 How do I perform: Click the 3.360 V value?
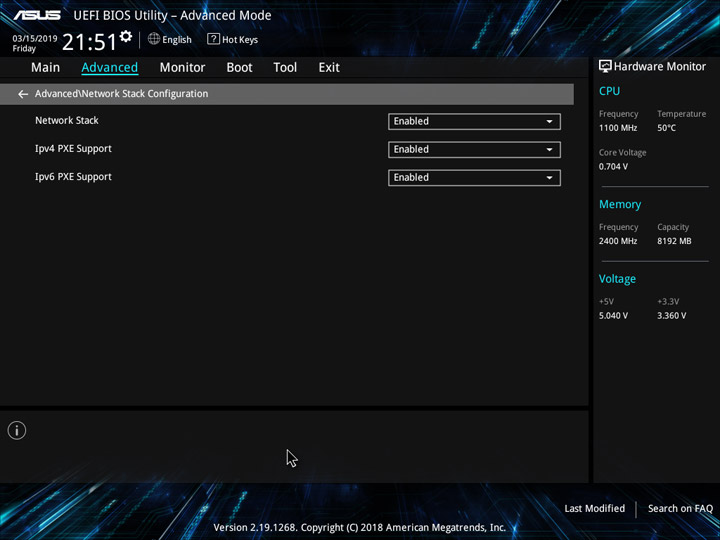tap(671, 315)
